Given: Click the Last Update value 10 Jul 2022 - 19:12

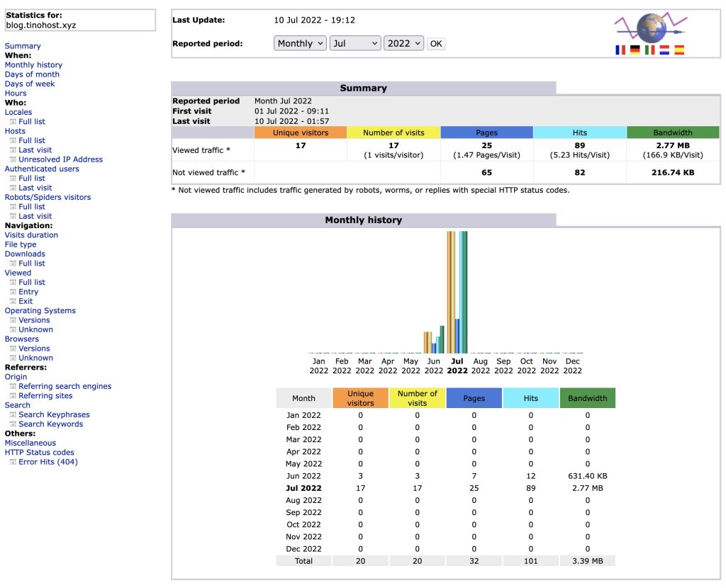Looking at the screenshot, I should pos(314,20).
